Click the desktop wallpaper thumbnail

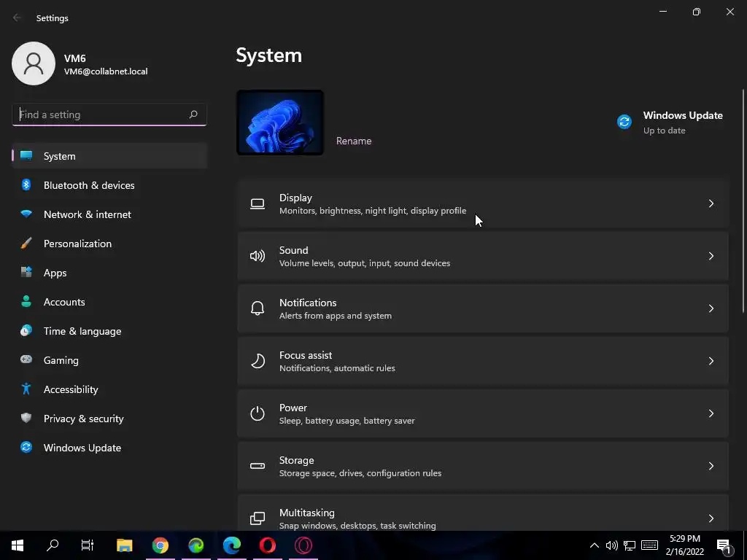tap(280, 122)
